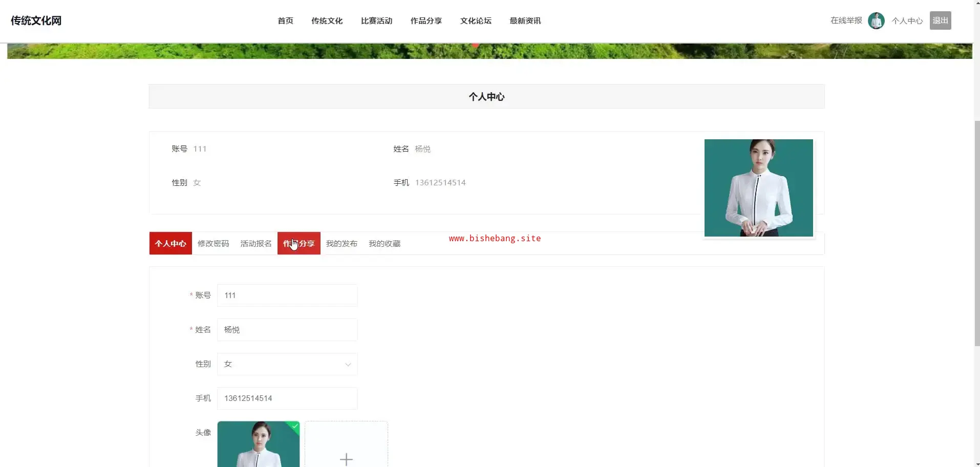
Task: Switch to the 我的收藏 tab
Action: [x=385, y=243]
